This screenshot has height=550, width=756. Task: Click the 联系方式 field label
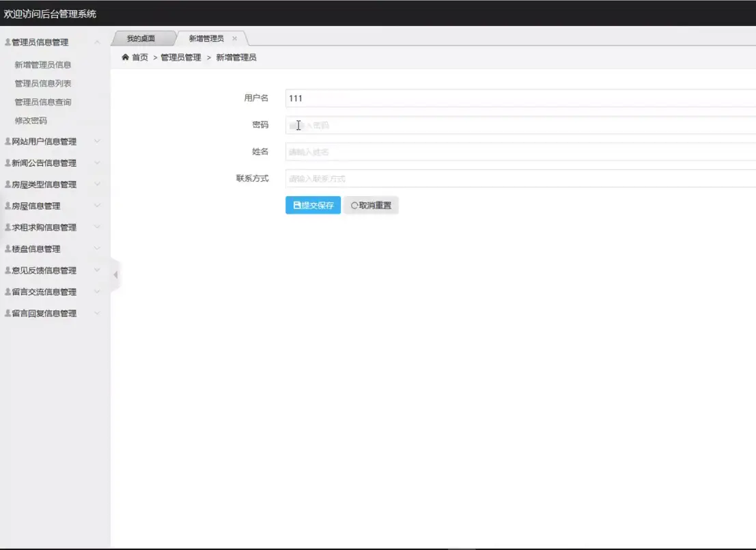pyautogui.click(x=252, y=178)
